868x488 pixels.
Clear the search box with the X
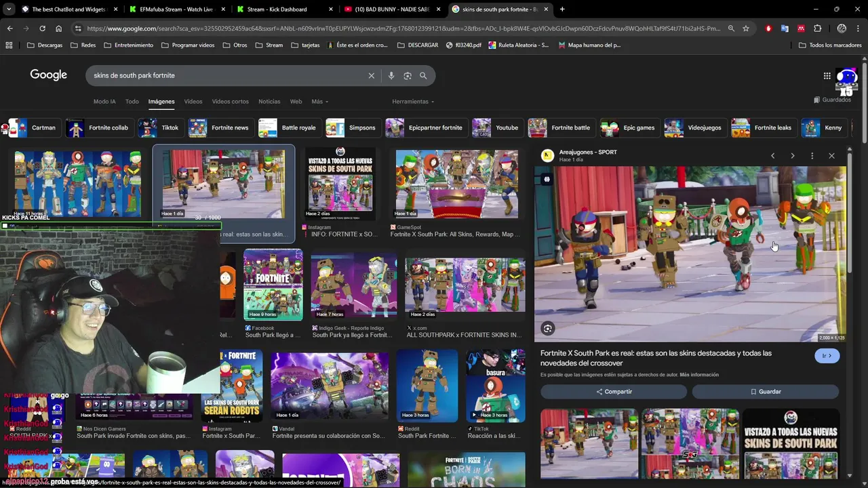click(371, 76)
